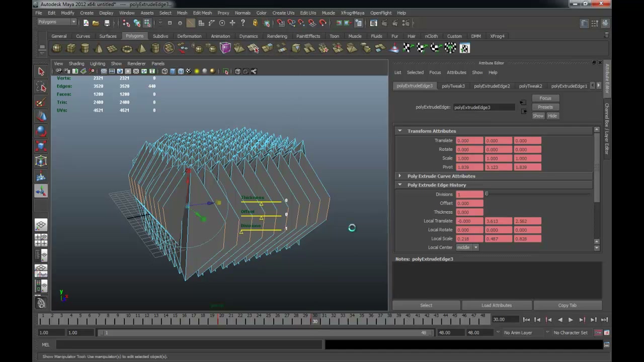Toggle textured display checker icon

(x=189, y=71)
